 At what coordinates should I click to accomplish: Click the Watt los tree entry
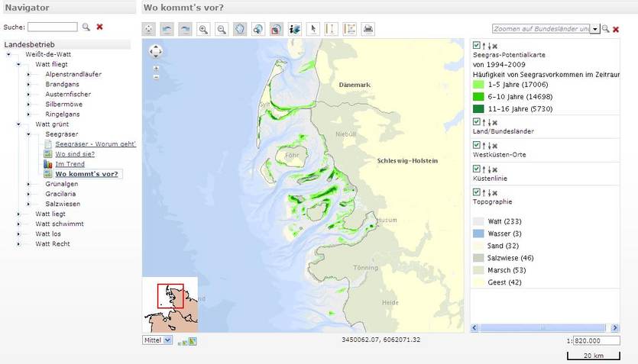(48, 234)
